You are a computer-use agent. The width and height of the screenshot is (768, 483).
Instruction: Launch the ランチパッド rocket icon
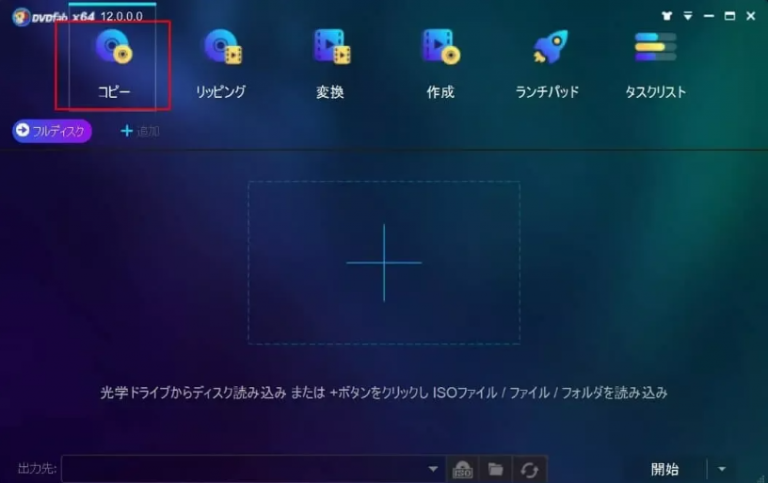547,47
